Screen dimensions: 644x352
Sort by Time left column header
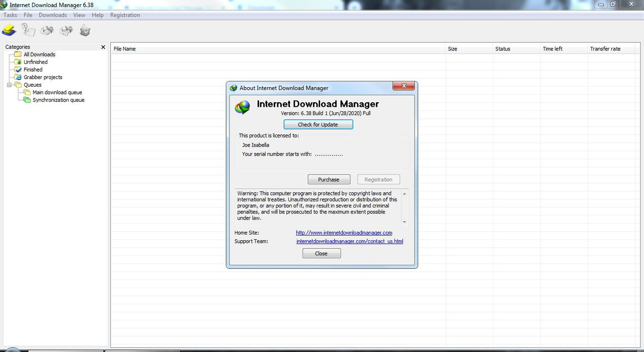[564, 49]
